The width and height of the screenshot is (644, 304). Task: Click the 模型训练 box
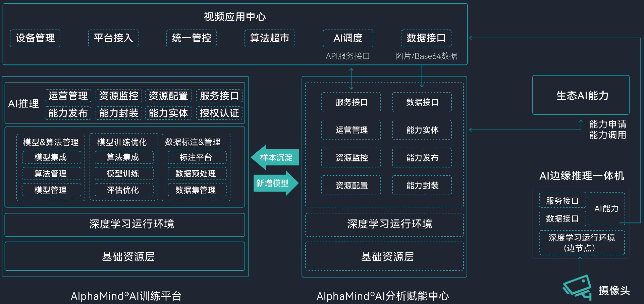tap(124, 173)
